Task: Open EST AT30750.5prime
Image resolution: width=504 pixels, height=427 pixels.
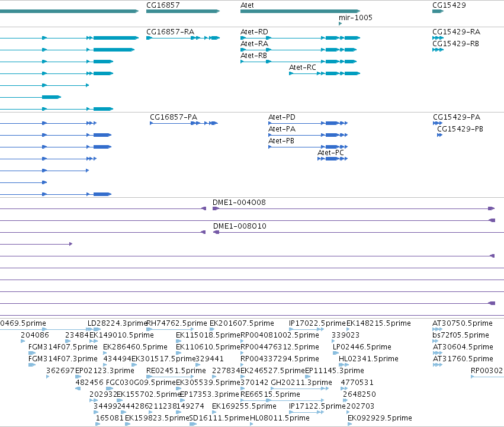Action: [x=463, y=323]
